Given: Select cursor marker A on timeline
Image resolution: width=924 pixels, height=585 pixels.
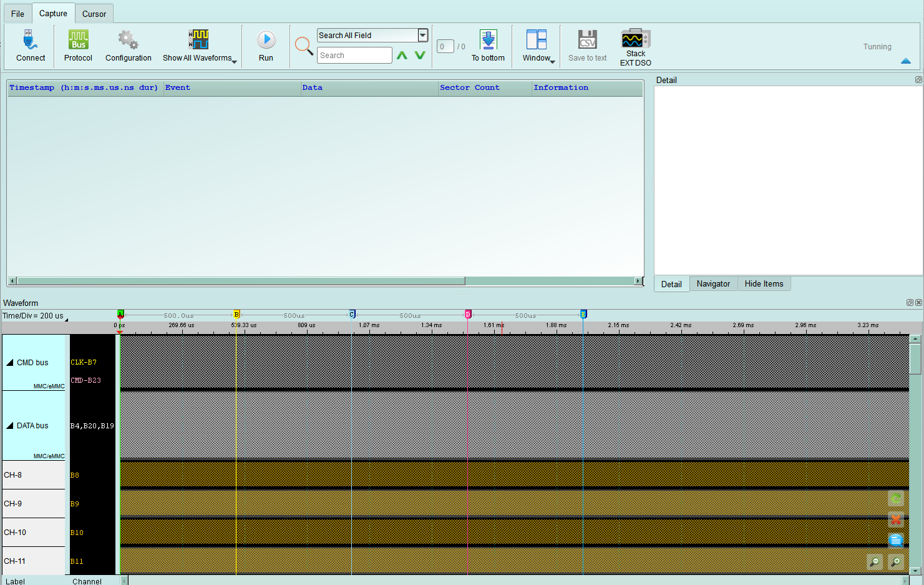Looking at the screenshot, I should coord(120,314).
